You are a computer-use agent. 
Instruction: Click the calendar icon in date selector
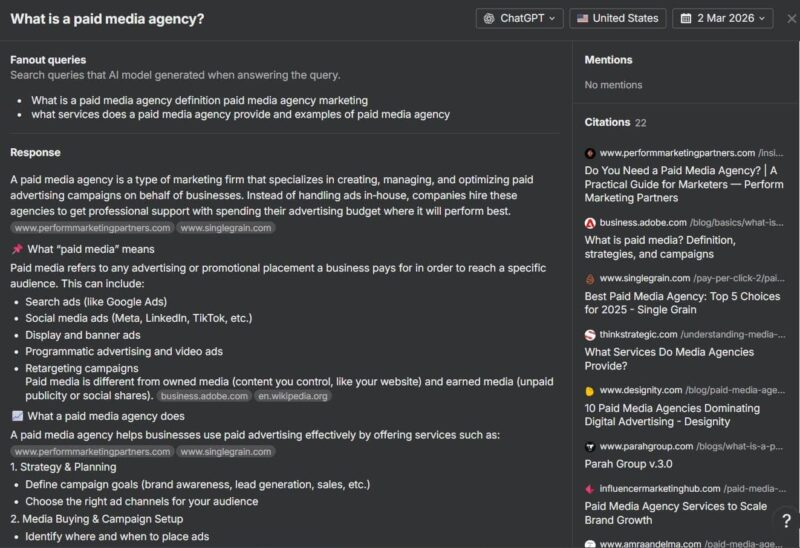[x=686, y=18]
